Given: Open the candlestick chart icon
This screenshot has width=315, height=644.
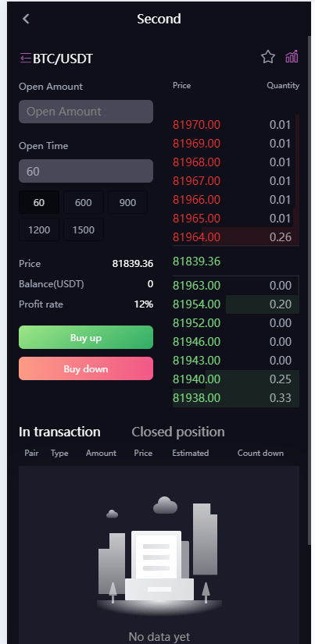Looking at the screenshot, I should [x=292, y=57].
